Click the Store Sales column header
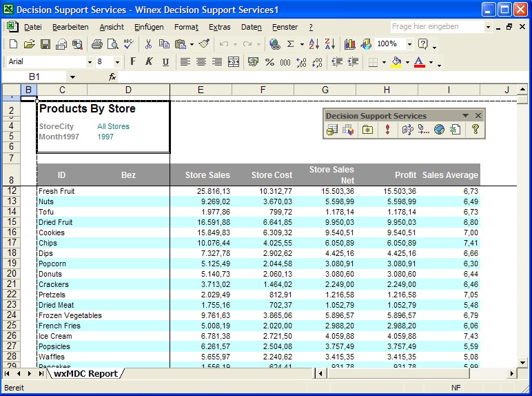Viewport: 532px width, 396px height. (x=207, y=175)
